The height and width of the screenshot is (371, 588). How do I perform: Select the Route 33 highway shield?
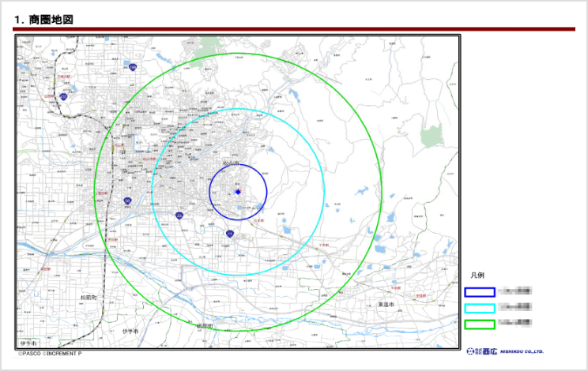pyautogui.click(x=180, y=215)
